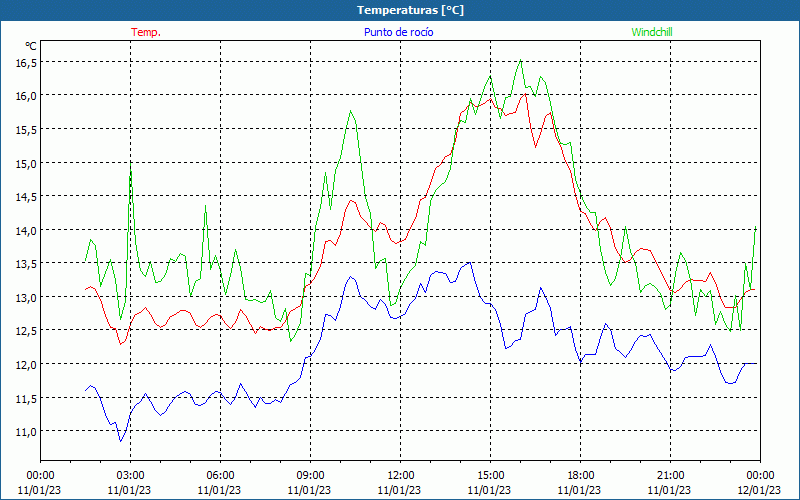The width and height of the screenshot is (800, 500).
Task: Click the 18:00 time axis label
Action: coord(580,475)
